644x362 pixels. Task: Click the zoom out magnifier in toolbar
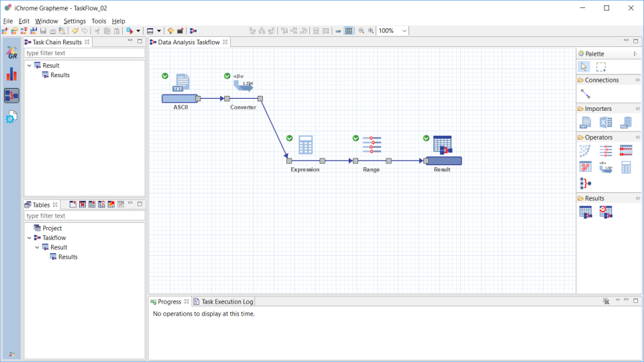pos(362,31)
